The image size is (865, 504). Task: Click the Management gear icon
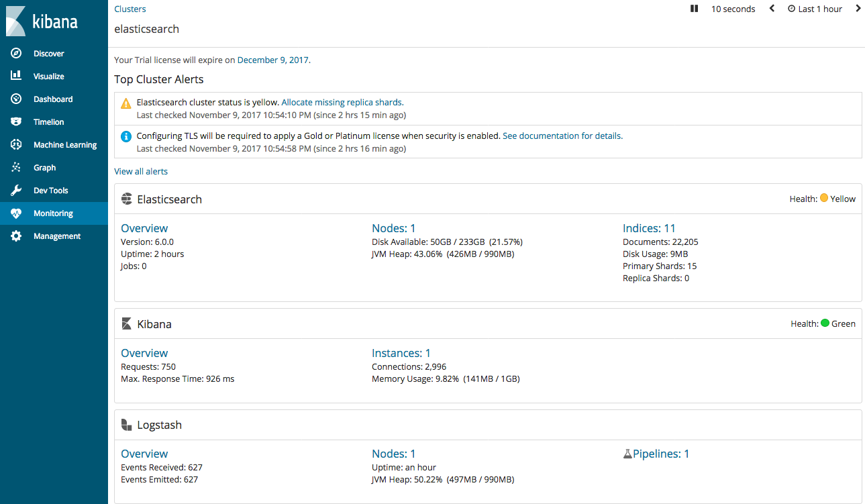16,236
